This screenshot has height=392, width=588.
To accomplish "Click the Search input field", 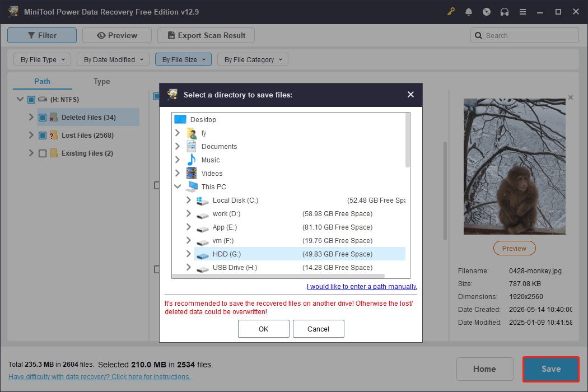I will point(525,35).
